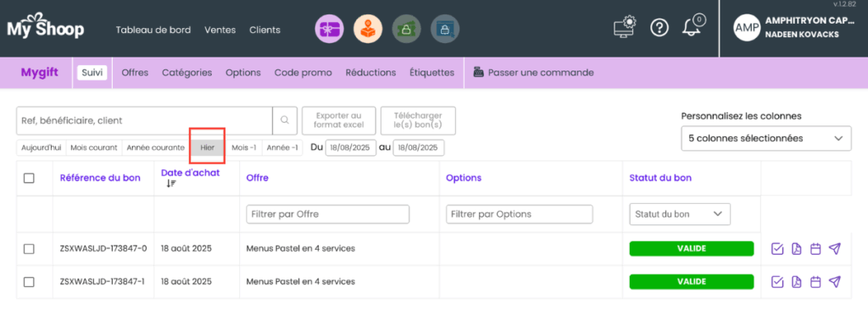
Task: Switch to the Offres tab
Action: pos(135,73)
